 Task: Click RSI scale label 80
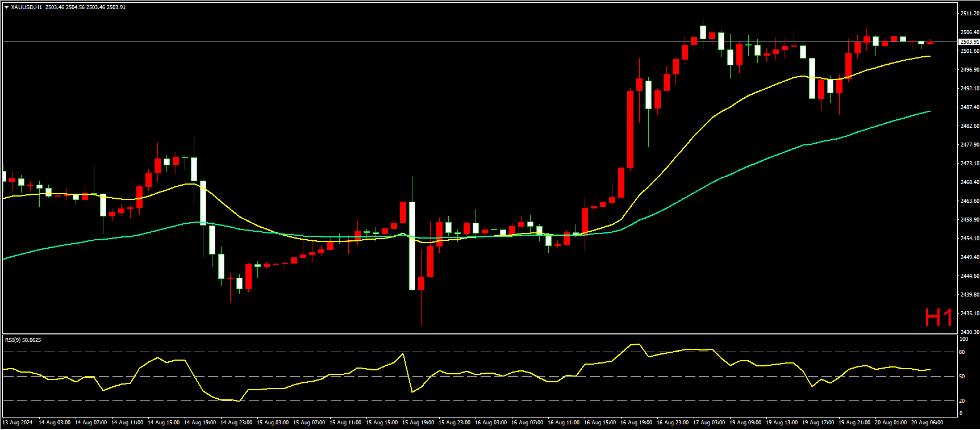962,352
